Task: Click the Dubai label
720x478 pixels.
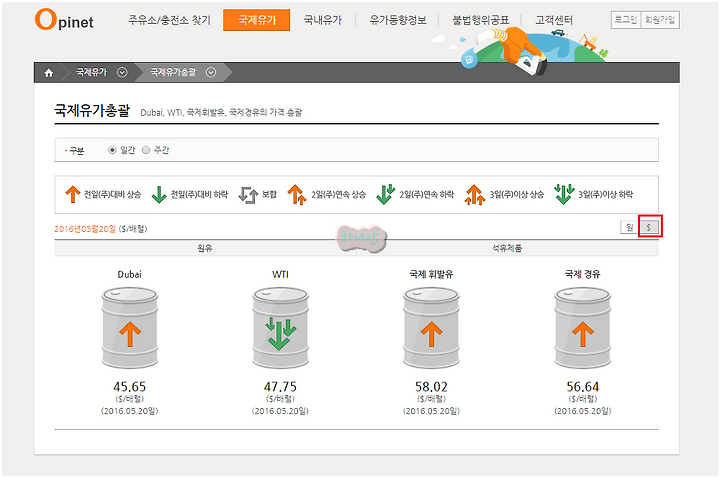Action: coord(129,275)
